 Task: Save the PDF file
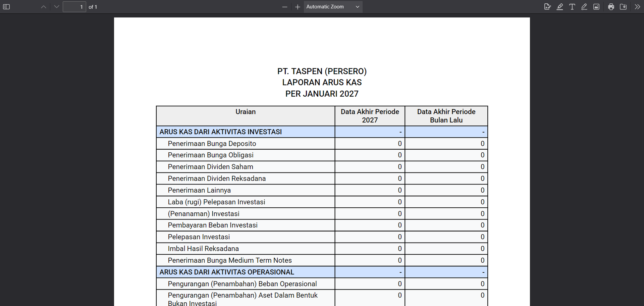tap(623, 7)
